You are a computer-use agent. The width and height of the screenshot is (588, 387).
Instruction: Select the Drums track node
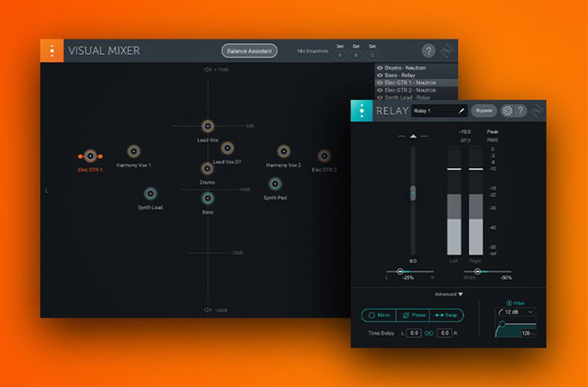point(207,169)
